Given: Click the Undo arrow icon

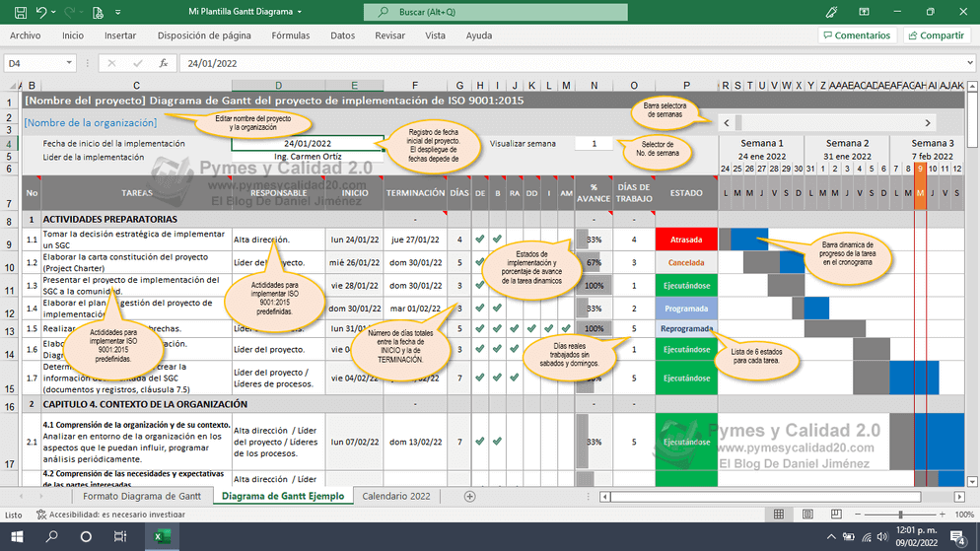Looking at the screenshot, I should 41,12.
